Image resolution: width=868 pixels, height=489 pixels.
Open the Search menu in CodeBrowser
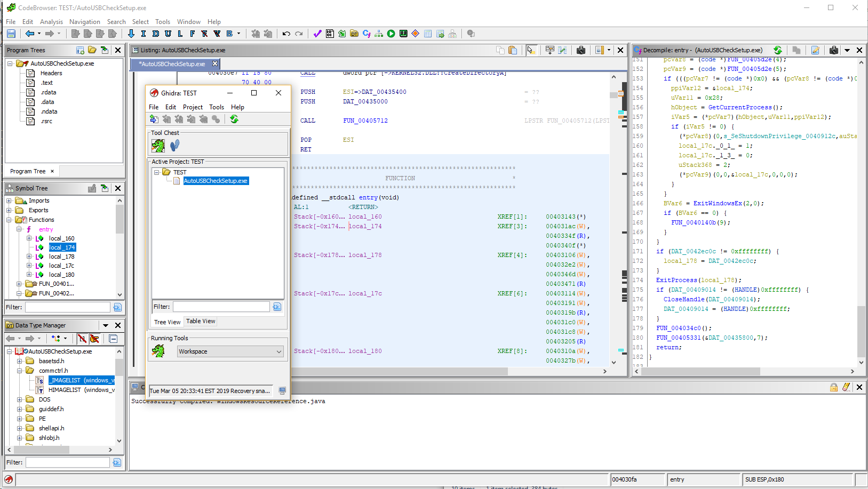tap(116, 22)
